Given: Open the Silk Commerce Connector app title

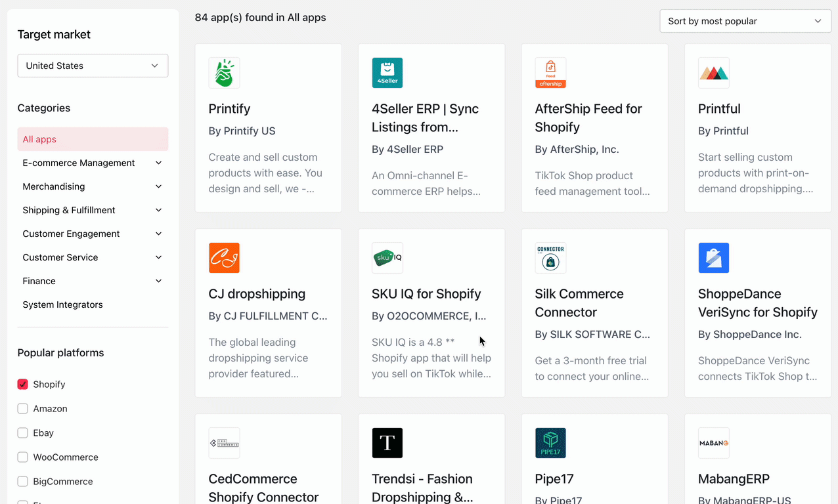Looking at the screenshot, I should click(x=579, y=303).
